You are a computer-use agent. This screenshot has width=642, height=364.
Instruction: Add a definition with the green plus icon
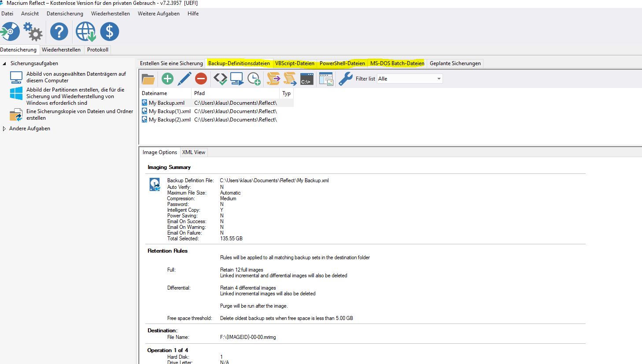(x=167, y=79)
